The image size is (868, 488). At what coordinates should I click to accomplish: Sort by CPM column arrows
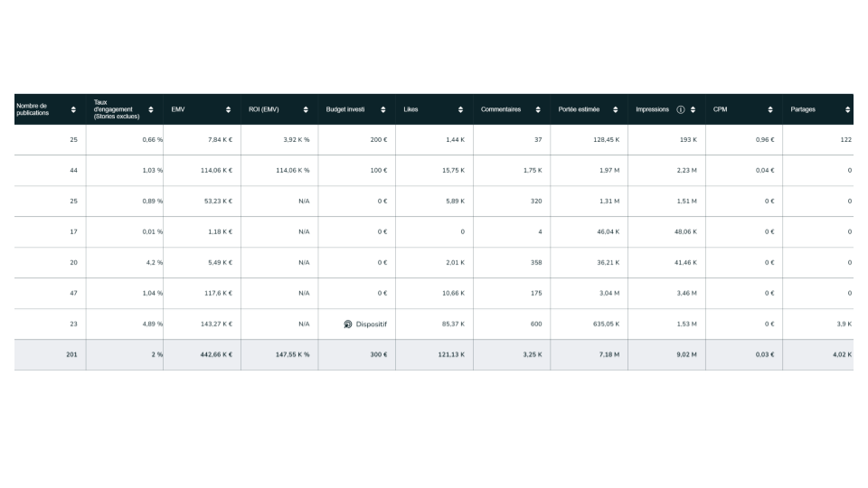point(770,109)
